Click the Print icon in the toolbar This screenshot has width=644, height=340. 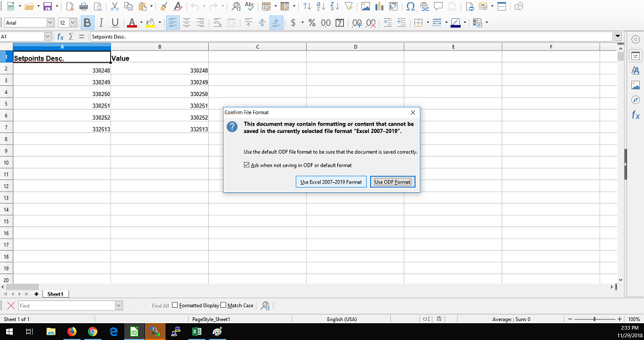click(84, 7)
